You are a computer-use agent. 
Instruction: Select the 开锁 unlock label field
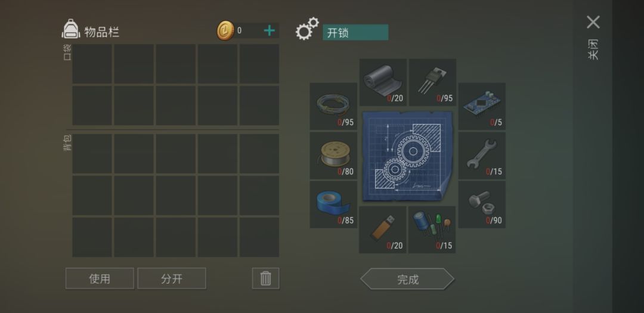[355, 32]
